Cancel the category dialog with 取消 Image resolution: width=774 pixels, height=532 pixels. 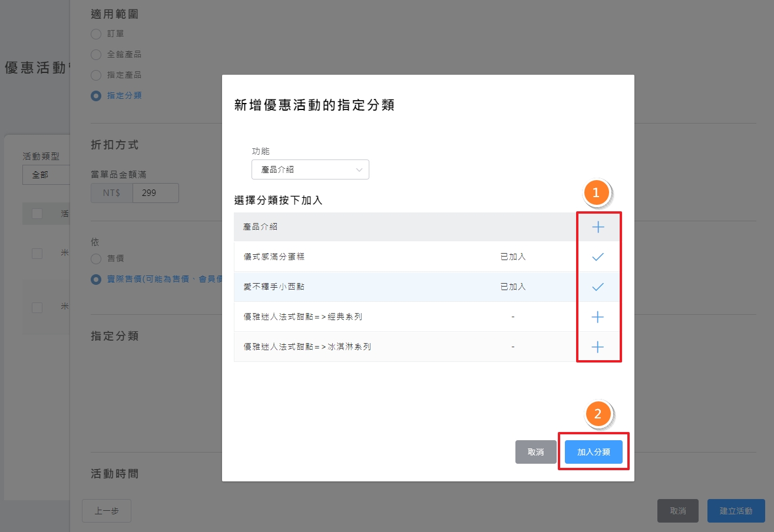tap(535, 452)
